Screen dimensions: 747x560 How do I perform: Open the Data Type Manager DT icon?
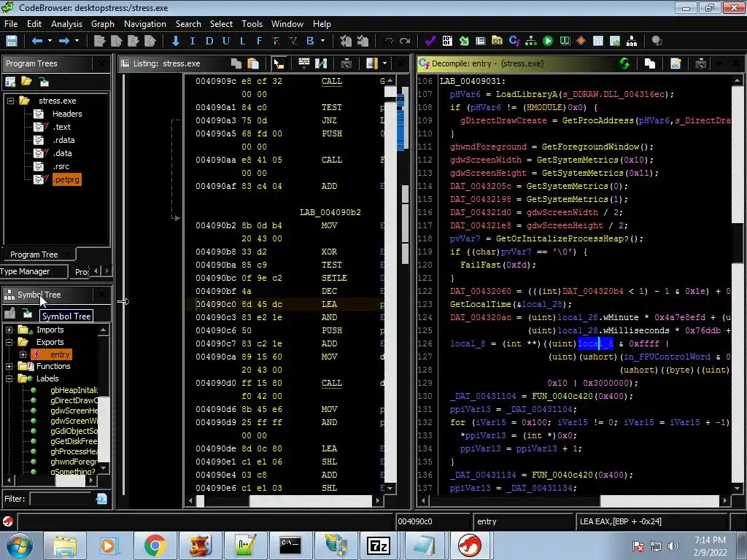(497, 41)
